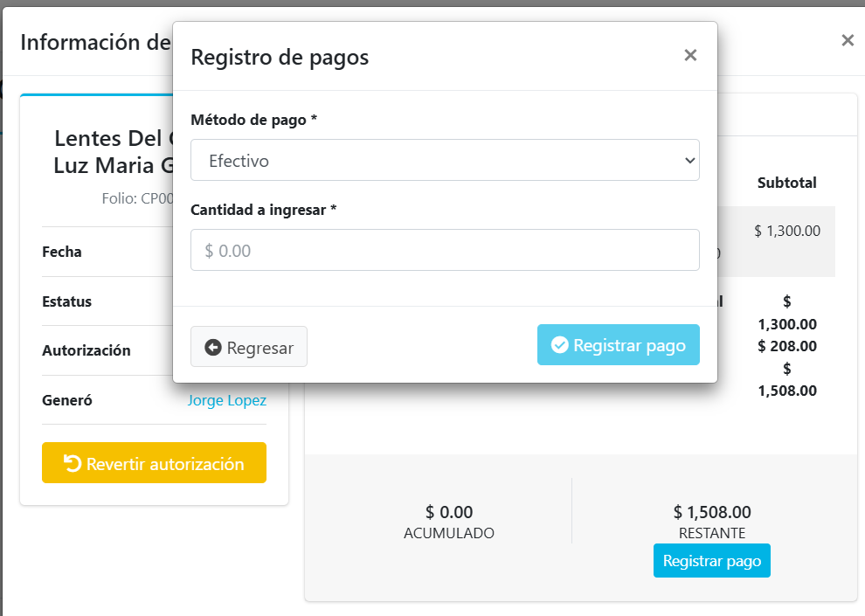Select the Subtotal column header
The width and height of the screenshot is (865, 616).
(x=786, y=183)
